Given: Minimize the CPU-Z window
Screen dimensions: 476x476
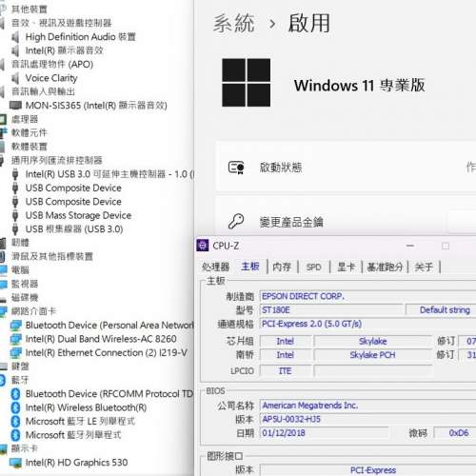Looking at the screenshot, I should pyautogui.click(x=410, y=246).
